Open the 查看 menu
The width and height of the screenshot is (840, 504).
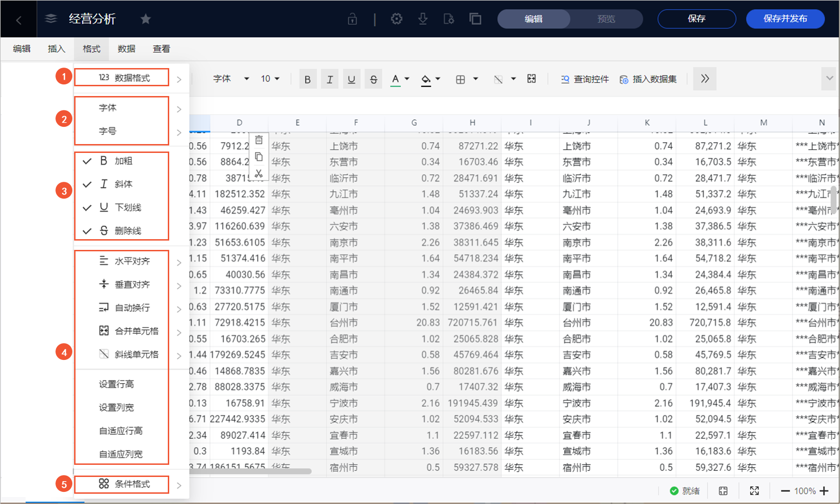pyautogui.click(x=161, y=49)
